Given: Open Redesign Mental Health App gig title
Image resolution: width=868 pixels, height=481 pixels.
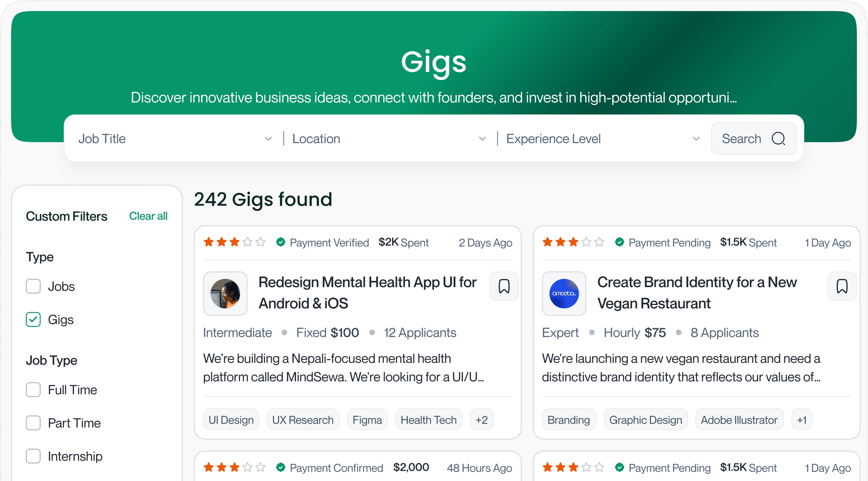Looking at the screenshot, I should coord(368,293).
